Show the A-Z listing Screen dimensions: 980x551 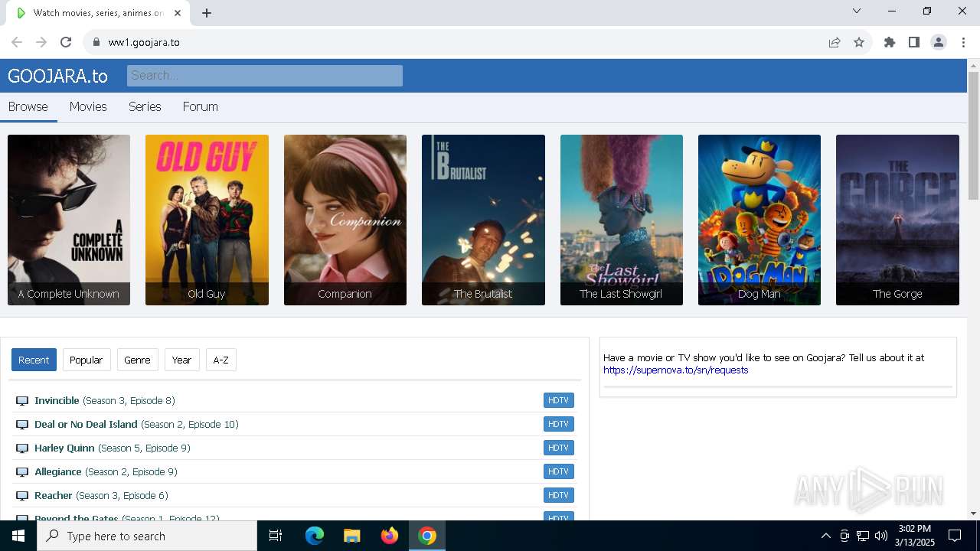pos(221,360)
